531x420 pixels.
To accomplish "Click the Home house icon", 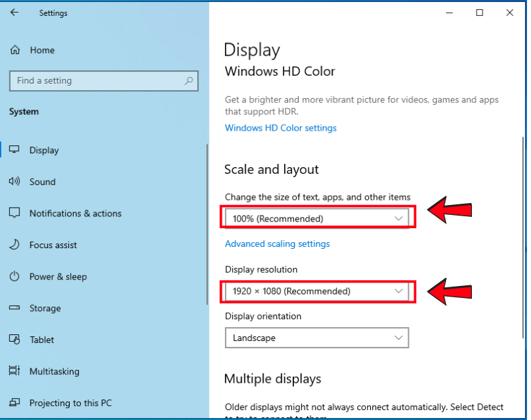I will 15,50.
